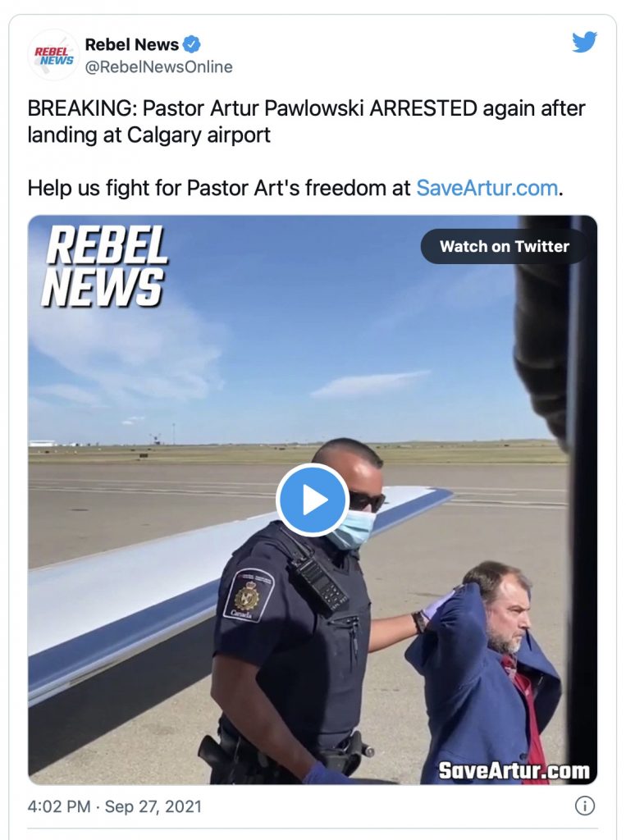Open the SaveArtur.com link in tweet text
626x840 pixels.
click(x=487, y=188)
